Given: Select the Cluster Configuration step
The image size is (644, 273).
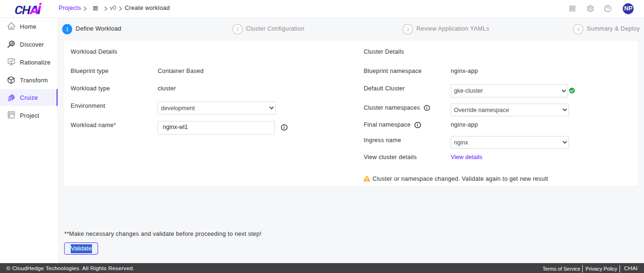Looking at the screenshot, I should click(275, 29).
